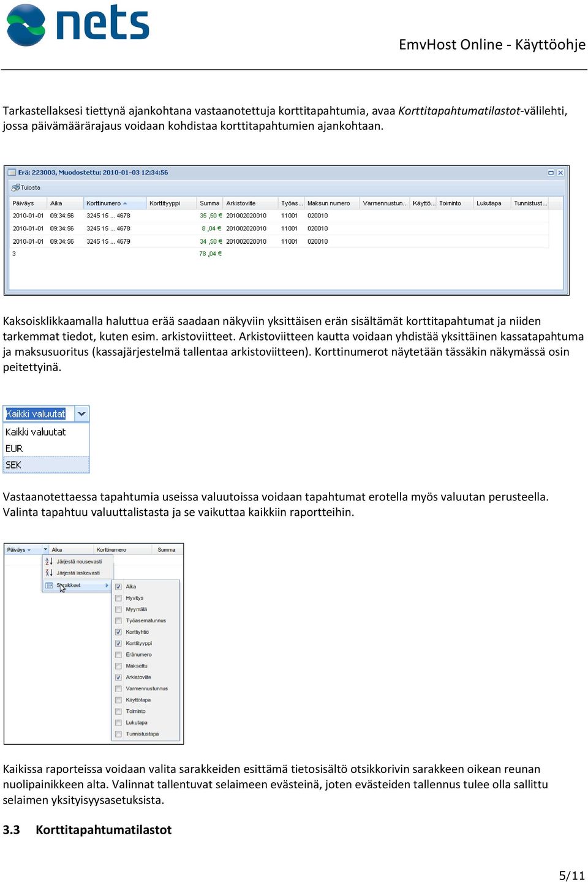The width and height of the screenshot is (588, 882).
Task: Enable the Lukutapa column checkbox
Action: [x=118, y=723]
